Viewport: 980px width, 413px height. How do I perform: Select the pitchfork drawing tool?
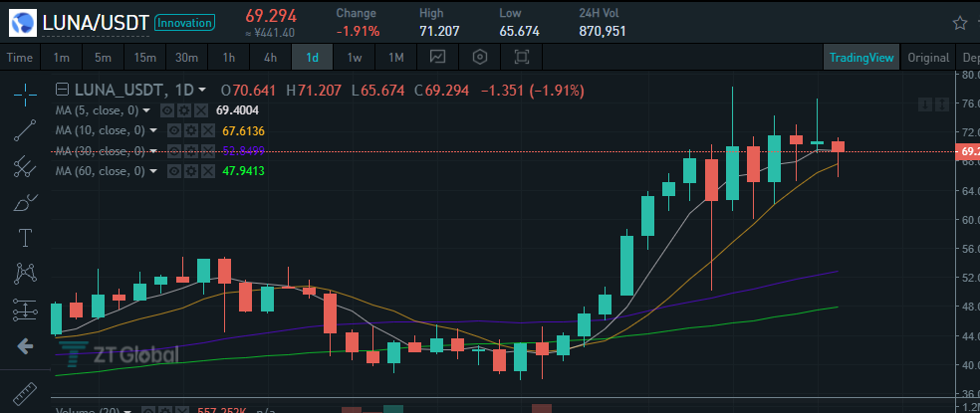25,165
